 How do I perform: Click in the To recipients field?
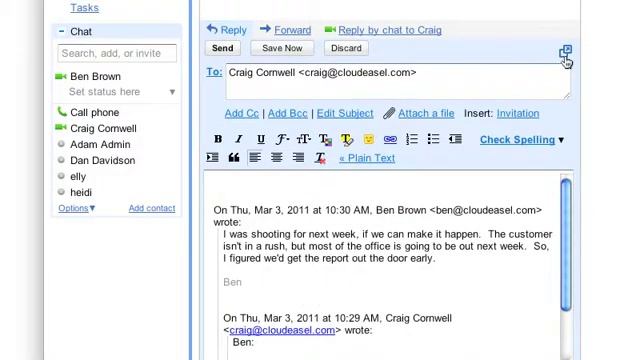coord(398,81)
